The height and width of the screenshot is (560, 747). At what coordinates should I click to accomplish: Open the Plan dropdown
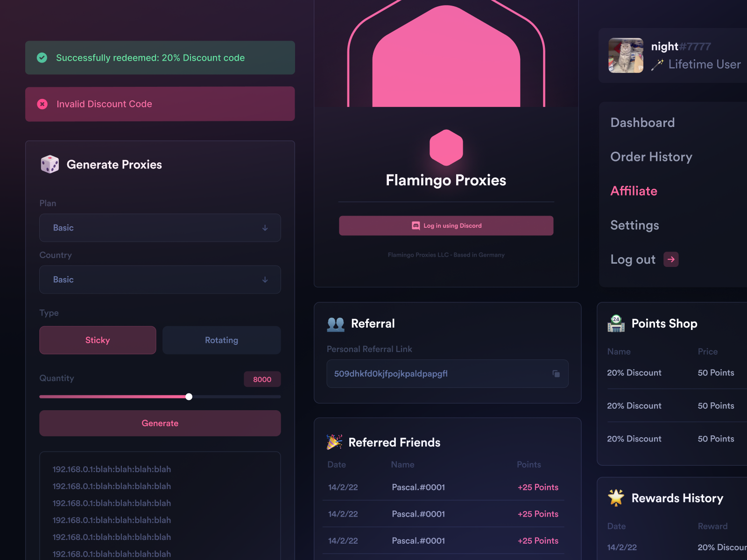(160, 228)
